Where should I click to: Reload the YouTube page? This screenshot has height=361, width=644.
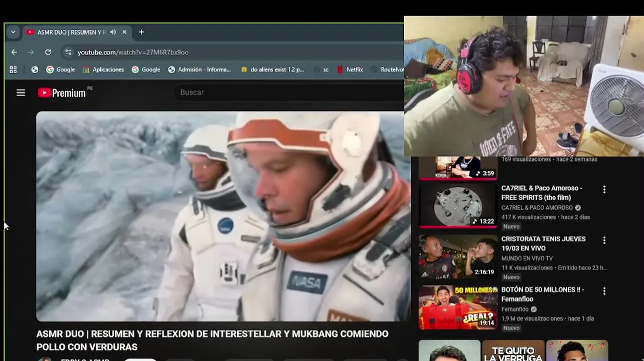coord(48,52)
